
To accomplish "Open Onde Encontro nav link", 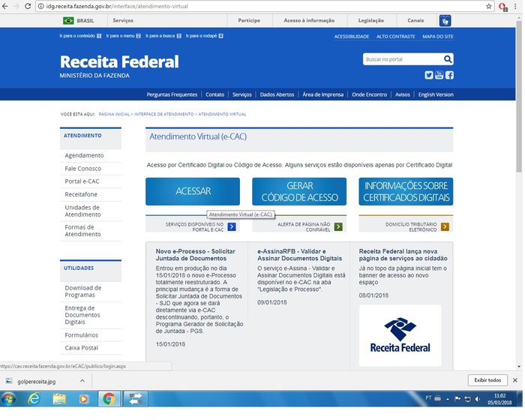I will pos(369,94).
